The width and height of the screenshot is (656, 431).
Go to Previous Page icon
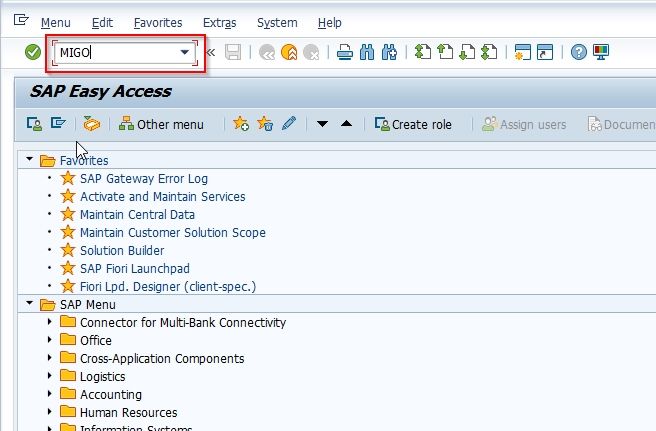(445, 52)
